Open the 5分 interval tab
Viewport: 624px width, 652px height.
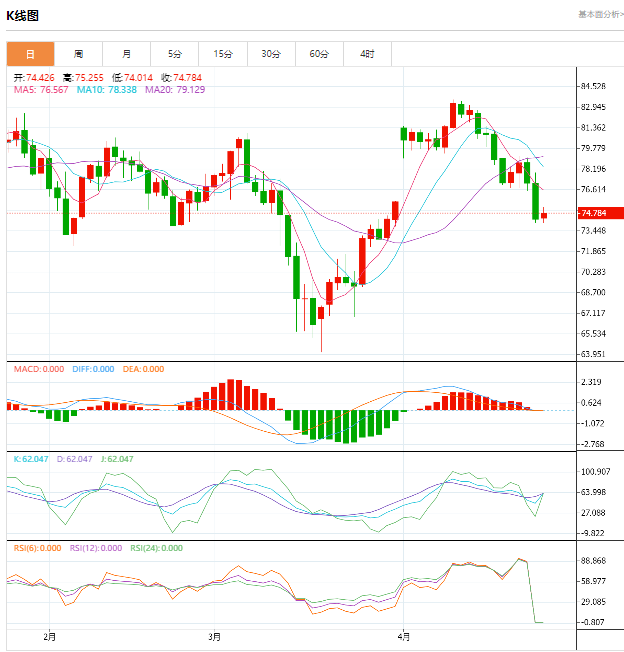point(175,54)
